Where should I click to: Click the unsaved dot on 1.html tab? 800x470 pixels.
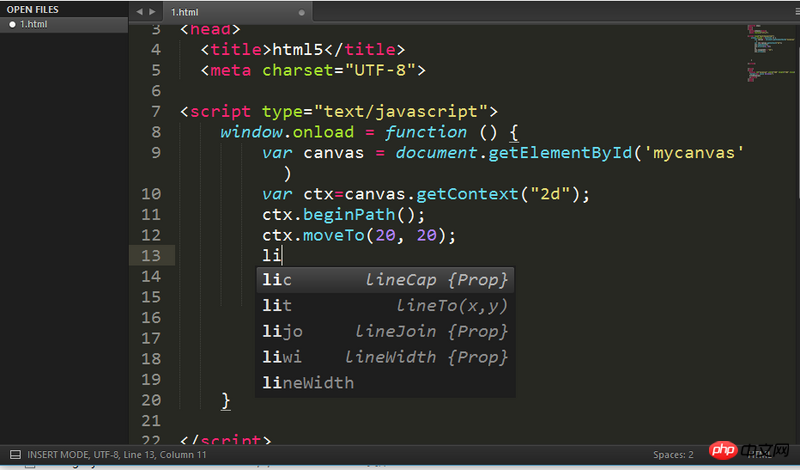[302, 12]
